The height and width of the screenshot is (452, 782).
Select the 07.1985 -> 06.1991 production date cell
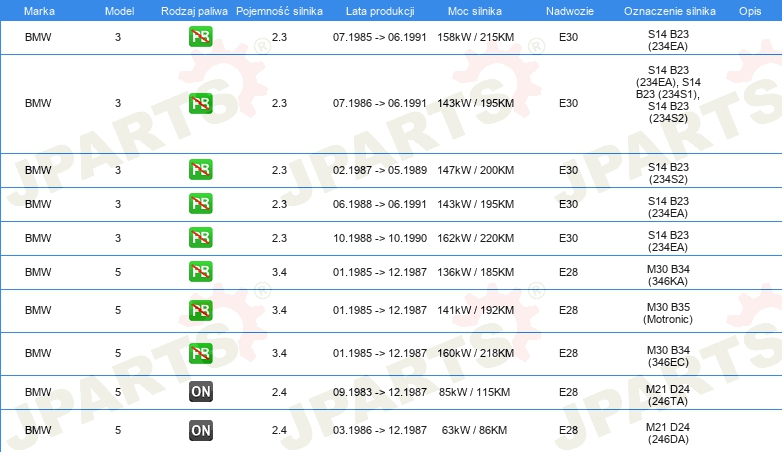380,37
